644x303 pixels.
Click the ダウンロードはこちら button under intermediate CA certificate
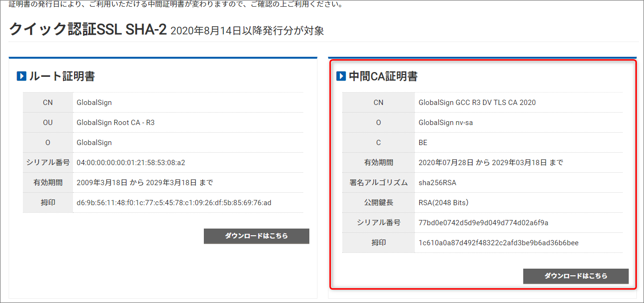(x=576, y=276)
